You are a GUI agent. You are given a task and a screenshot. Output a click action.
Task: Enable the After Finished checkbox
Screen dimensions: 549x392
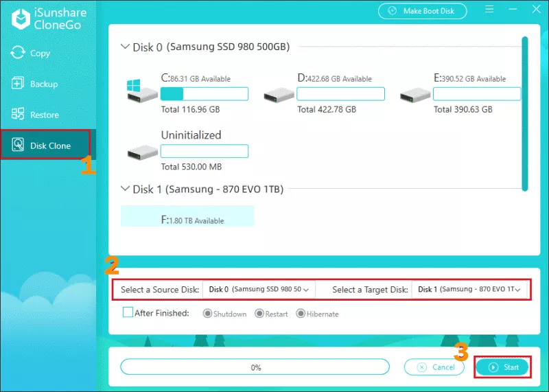(128, 312)
